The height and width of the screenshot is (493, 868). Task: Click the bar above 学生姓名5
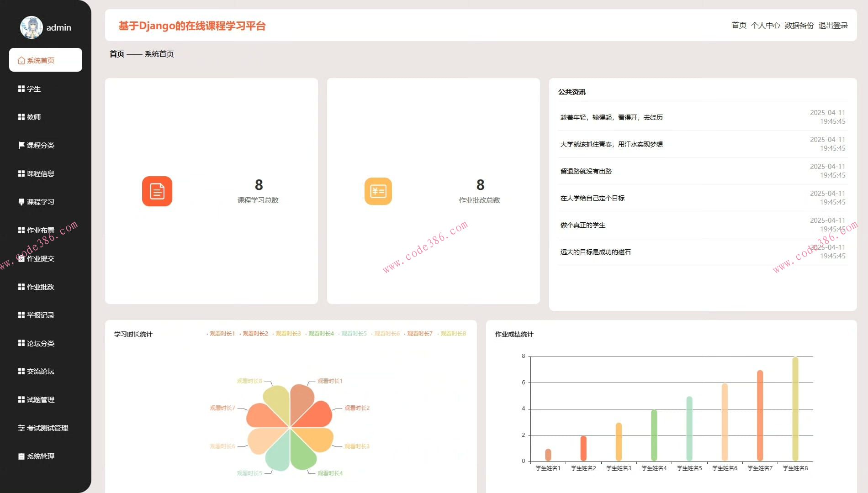click(x=689, y=429)
